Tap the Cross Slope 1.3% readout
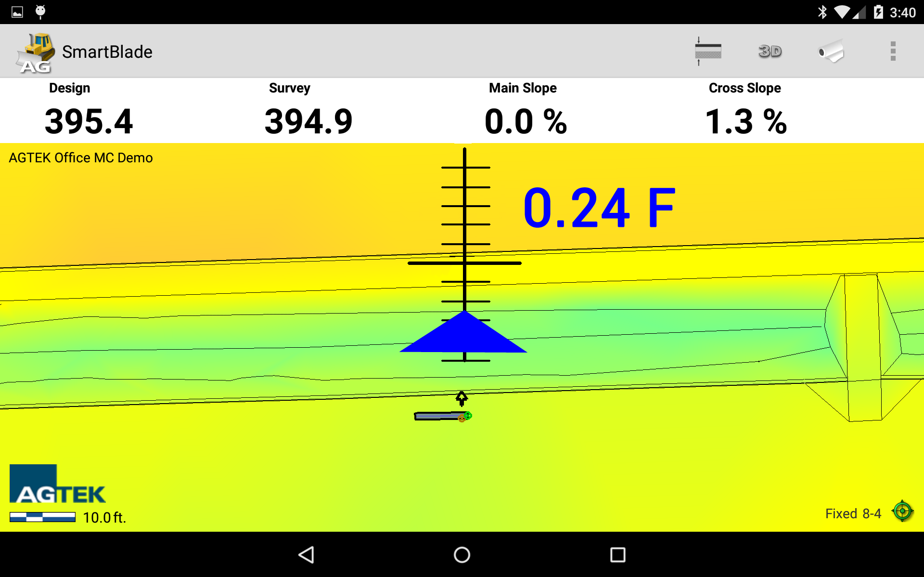The height and width of the screenshot is (577, 924). 745,121
